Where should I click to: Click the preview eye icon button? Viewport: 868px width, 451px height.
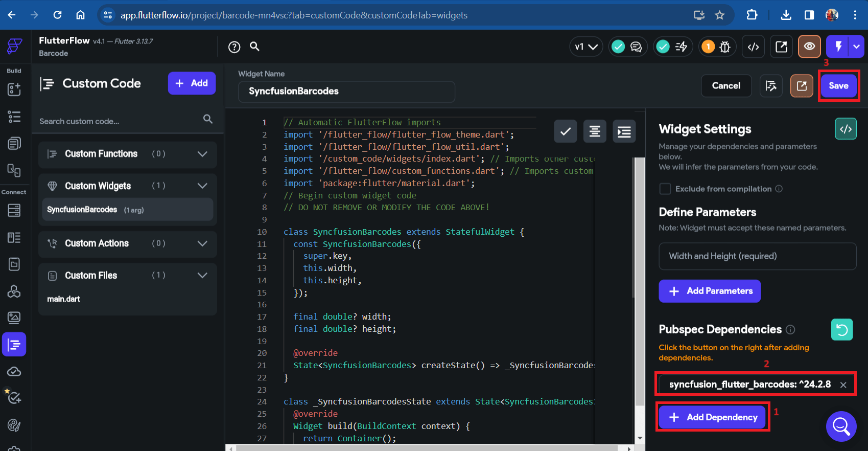coord(809,47)
